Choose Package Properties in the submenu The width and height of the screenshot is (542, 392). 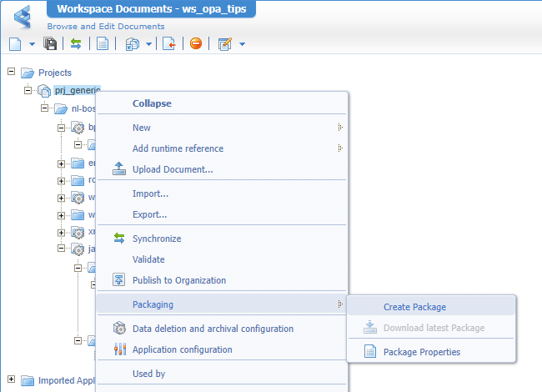coord(421,351)
